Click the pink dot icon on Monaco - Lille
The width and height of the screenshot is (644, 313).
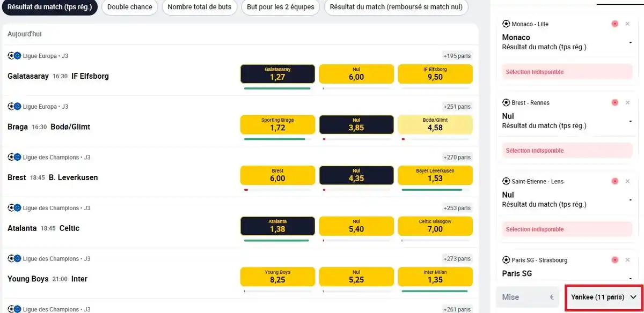(x=614, y=24)
